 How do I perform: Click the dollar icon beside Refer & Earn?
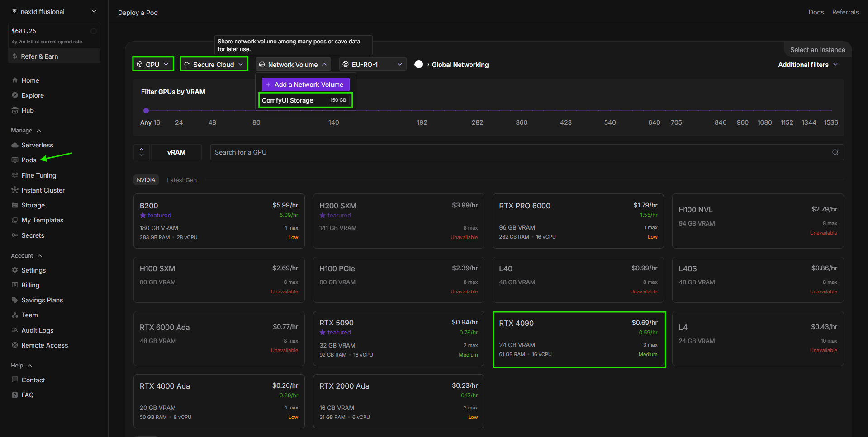point(15,56)
